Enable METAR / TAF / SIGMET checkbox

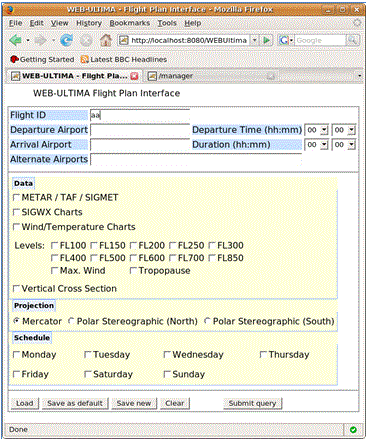16,197
